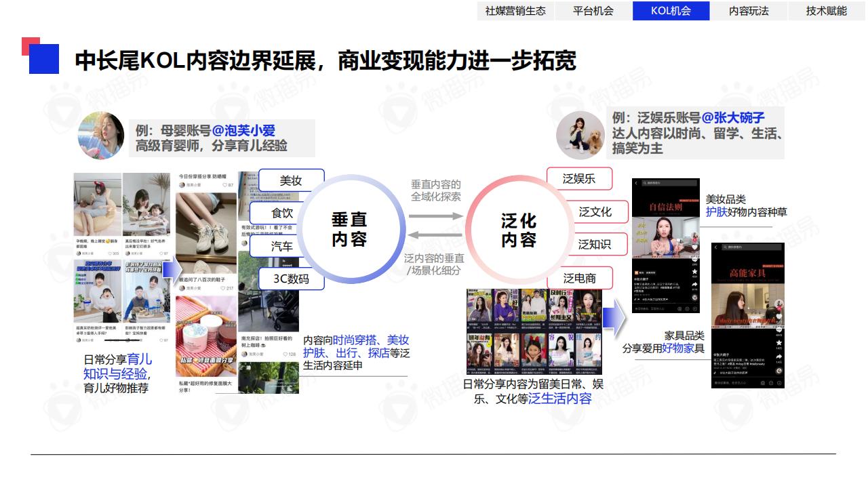Image resolution: width=868 pixels, height=488 pixels.
Task: Click the 张大碗子 profile avatar with dog
Action: pyautogui.click(x=580, y=136)
